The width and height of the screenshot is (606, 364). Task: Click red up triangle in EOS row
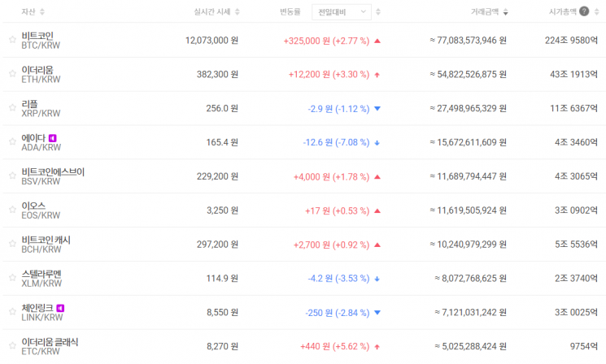[x=377, y=210]
